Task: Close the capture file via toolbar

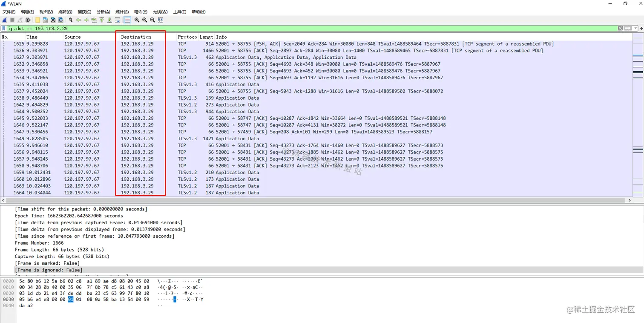Action: 53,20
